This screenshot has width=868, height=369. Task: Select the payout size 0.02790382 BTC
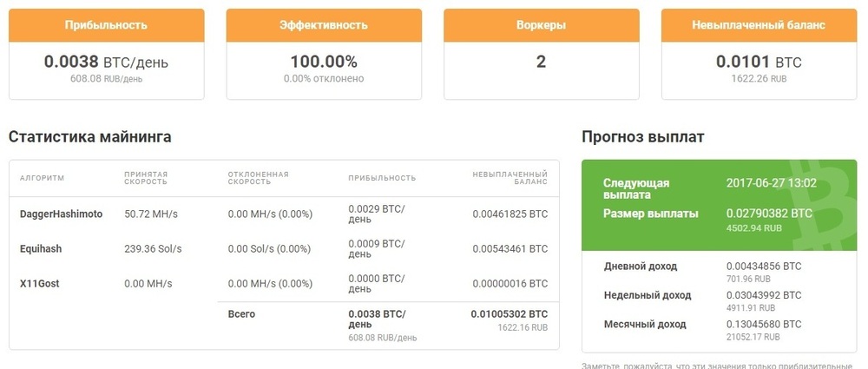(769, 214)
